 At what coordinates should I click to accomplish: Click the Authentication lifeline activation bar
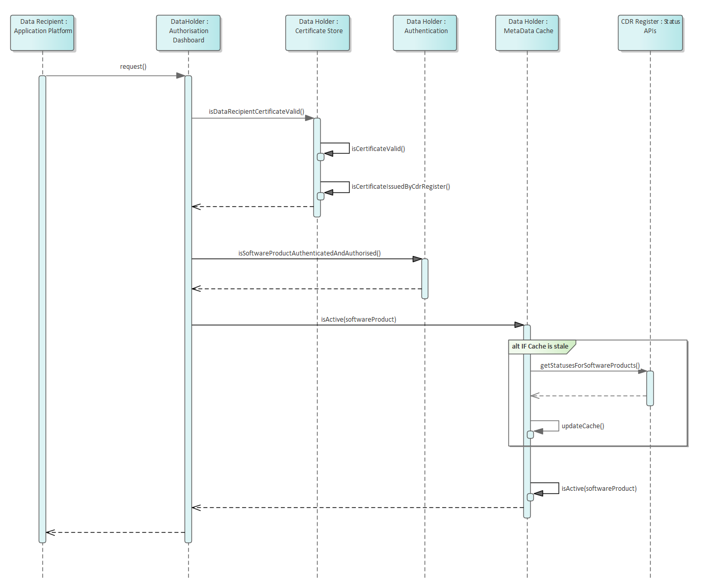tap(425, 278)
